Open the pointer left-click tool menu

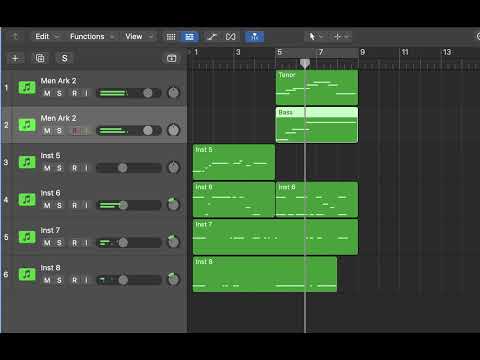(x=315, y=36)
